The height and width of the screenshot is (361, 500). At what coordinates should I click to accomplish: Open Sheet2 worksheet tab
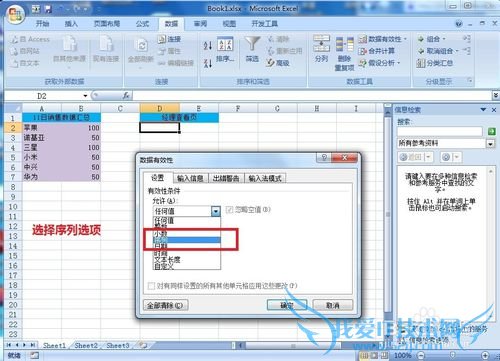[x=86, y=345]
